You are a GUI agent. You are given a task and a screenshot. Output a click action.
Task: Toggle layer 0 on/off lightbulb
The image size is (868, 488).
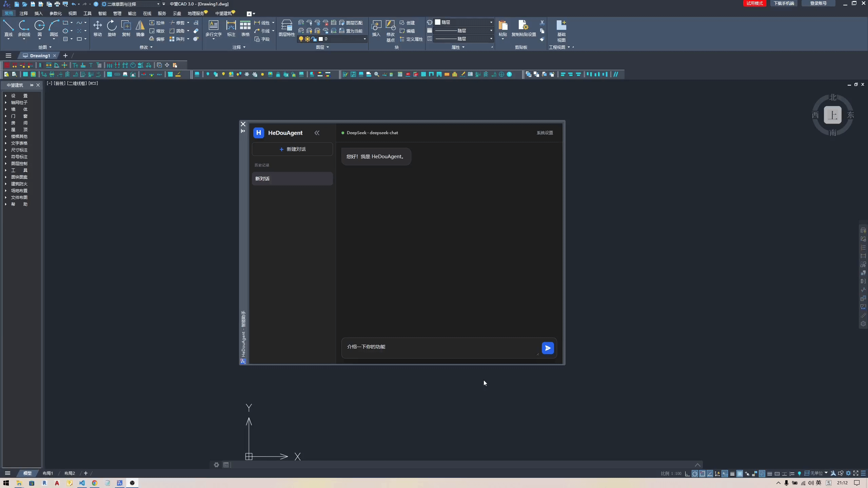pyautogui.click(x=301, y=39)
